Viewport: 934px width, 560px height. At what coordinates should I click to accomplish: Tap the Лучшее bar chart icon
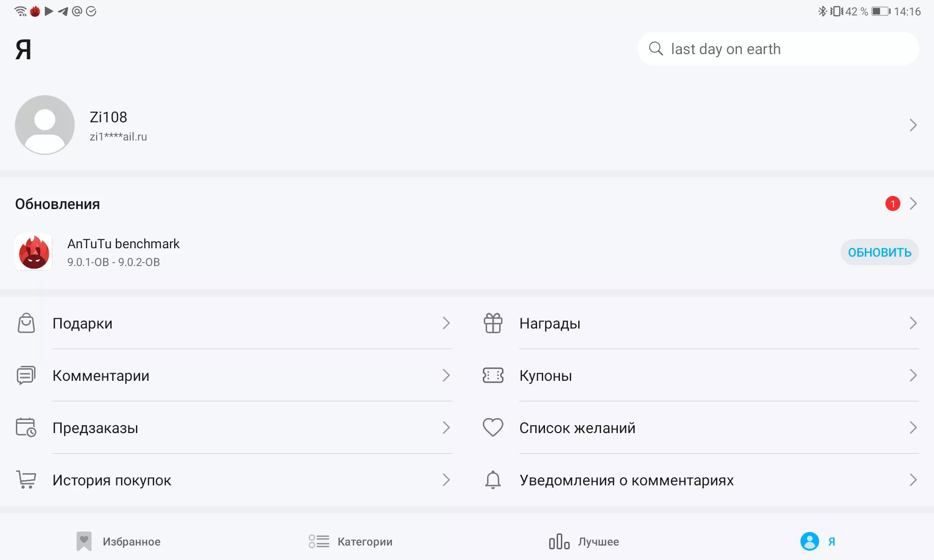coord(559,541)
